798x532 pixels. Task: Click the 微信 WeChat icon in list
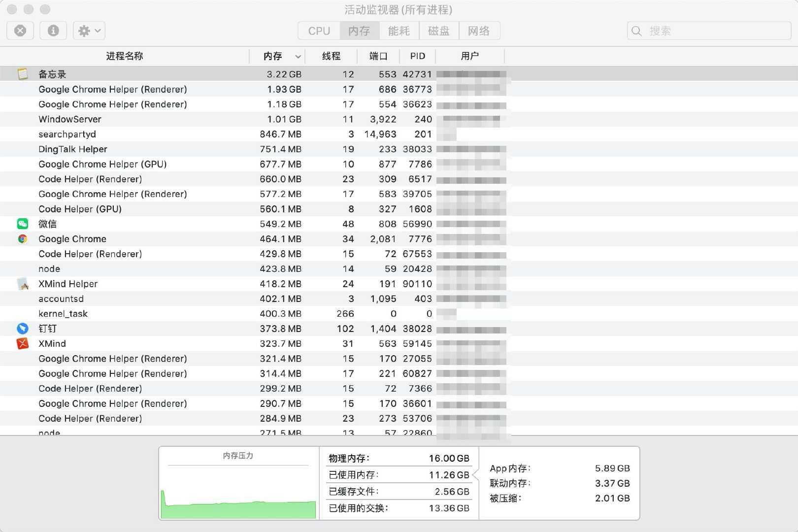pyautogui.click(x=23, y=224)
